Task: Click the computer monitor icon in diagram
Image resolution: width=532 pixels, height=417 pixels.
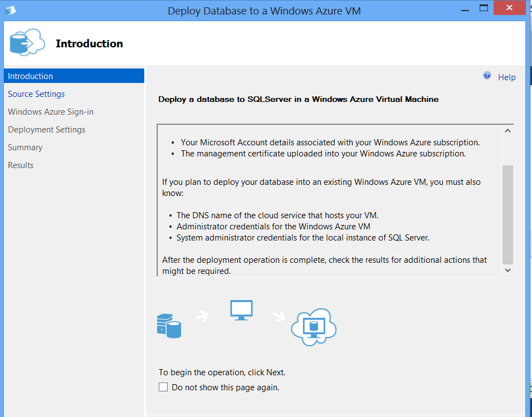Action: pos(241,311)
